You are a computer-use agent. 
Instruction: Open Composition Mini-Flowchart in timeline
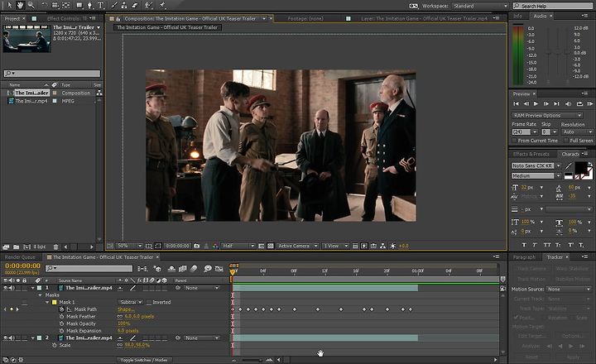click(x=143, y=269)
